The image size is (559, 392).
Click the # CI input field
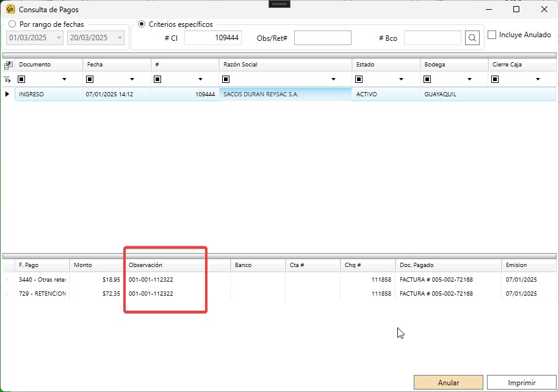213,38
